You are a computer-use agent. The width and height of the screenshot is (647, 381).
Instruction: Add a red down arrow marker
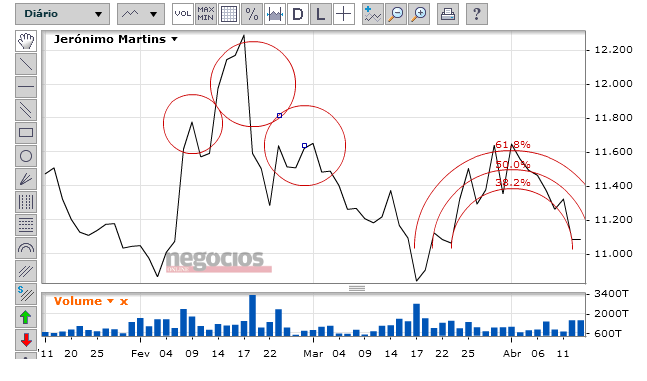click(26, 340)
